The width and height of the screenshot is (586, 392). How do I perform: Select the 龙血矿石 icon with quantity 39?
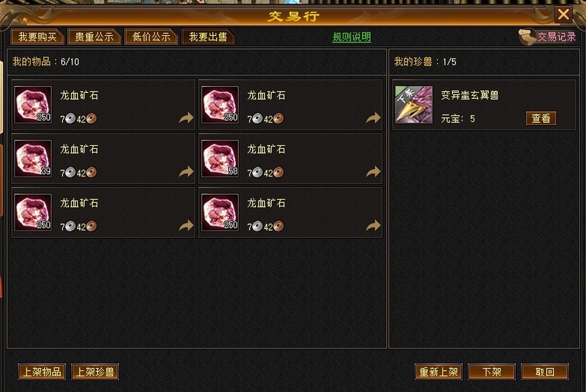pyautogui.click(x=33, y=159)
